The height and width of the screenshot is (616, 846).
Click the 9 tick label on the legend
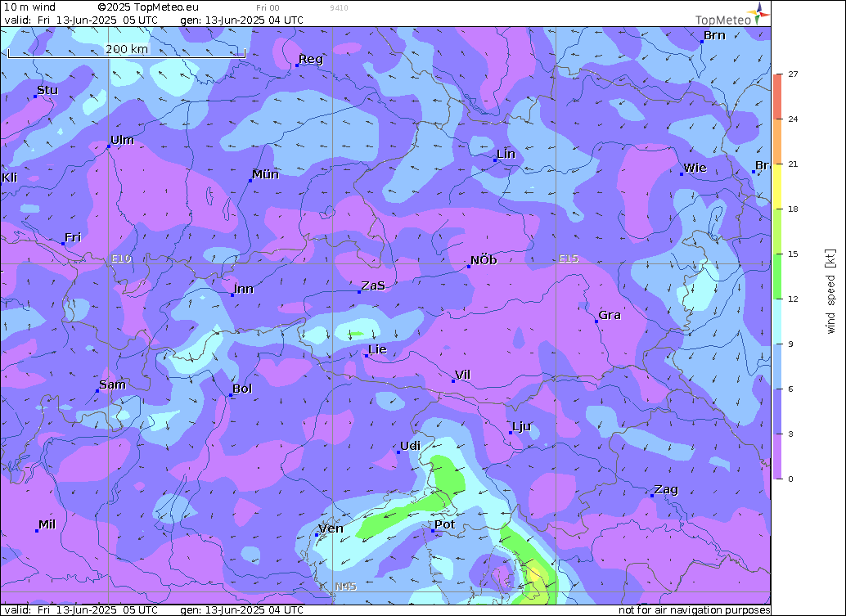coord(790,344)
